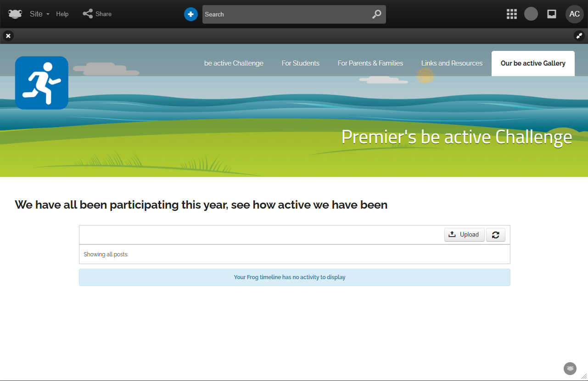The height and width of the screenshot is (381, 588).
Task: Open the For Parents & Families tab
Action: pyautogui.click(x=370, y=63)
